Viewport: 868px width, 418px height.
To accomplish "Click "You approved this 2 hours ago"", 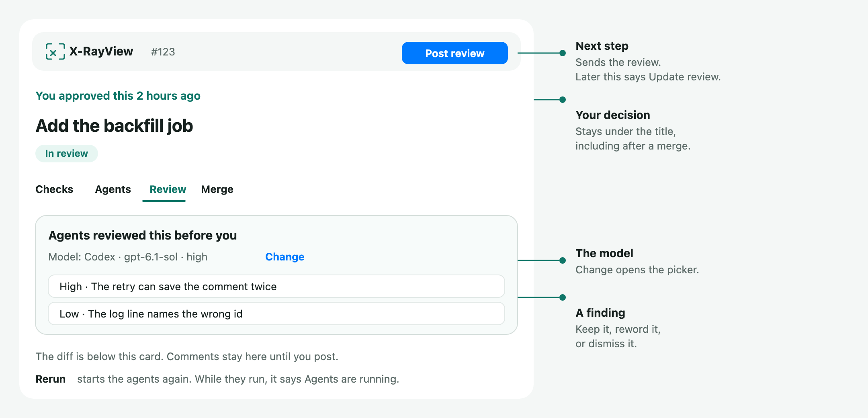I will (x=118, y=96).
